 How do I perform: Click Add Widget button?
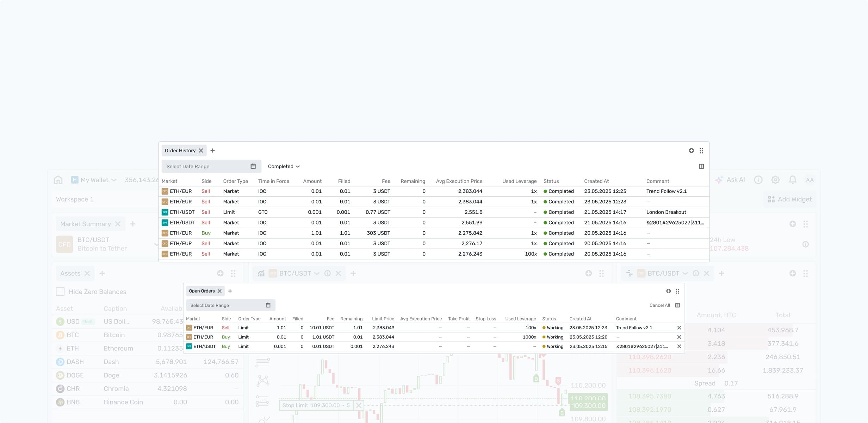(789, 199)
